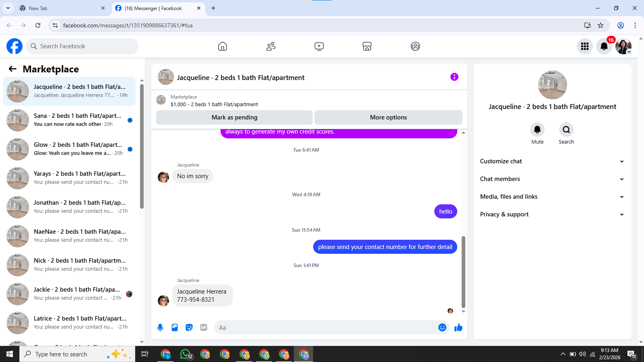644x362 pixels.
Task: Open Jackie conversation in the list
Action: click(69, 294)
